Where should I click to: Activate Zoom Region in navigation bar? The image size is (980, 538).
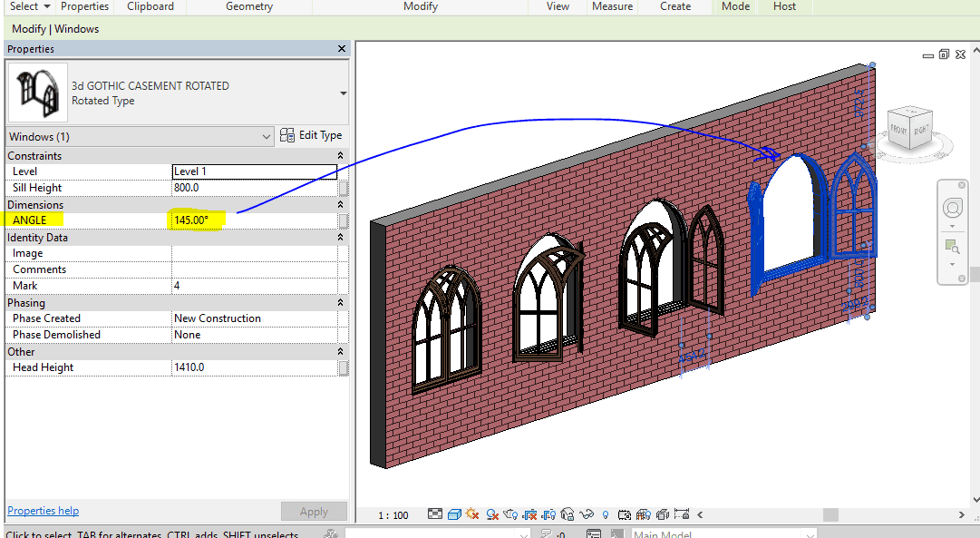pyautogui.click(x=952, y=246)
